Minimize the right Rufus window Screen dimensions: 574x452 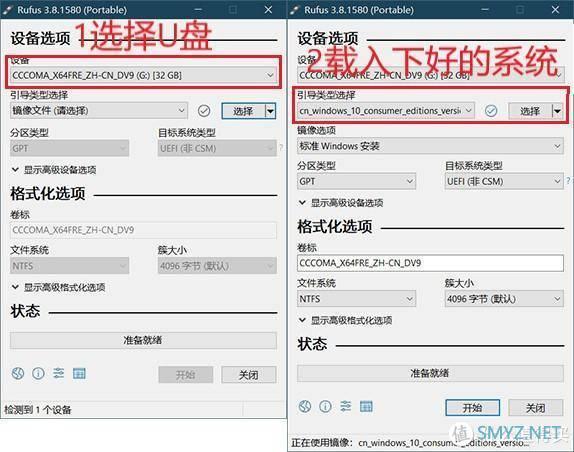click(485, 10)
